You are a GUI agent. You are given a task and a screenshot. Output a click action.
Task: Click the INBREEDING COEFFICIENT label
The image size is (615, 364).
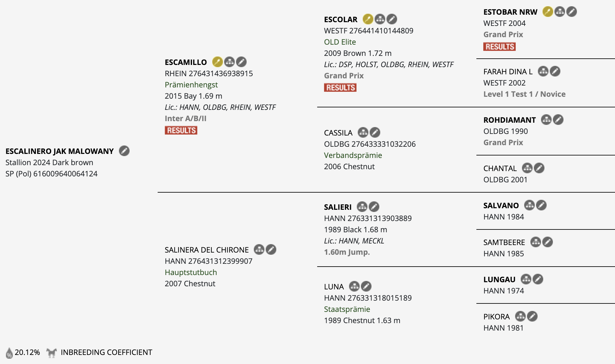tap(106, 352)
